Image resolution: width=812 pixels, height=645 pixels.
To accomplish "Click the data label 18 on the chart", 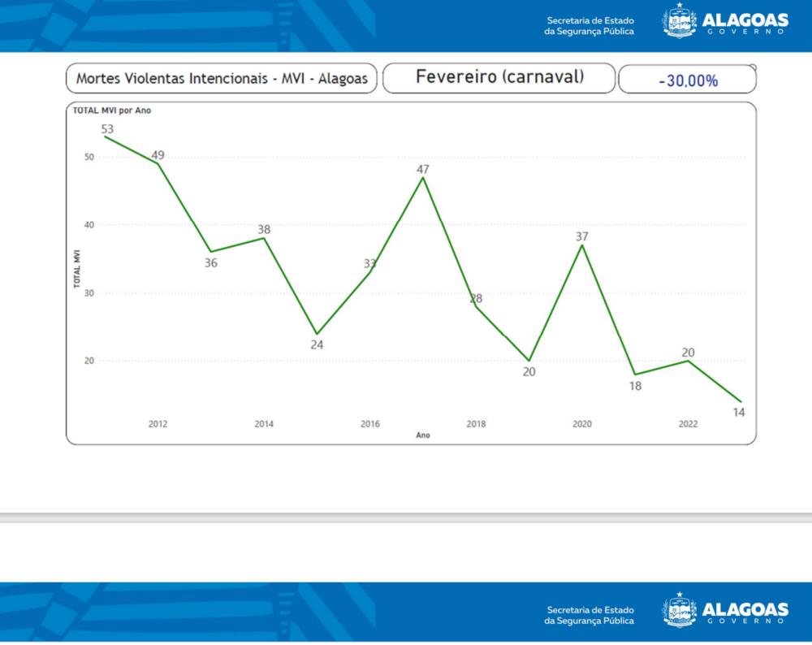I will tap(635, 386).
